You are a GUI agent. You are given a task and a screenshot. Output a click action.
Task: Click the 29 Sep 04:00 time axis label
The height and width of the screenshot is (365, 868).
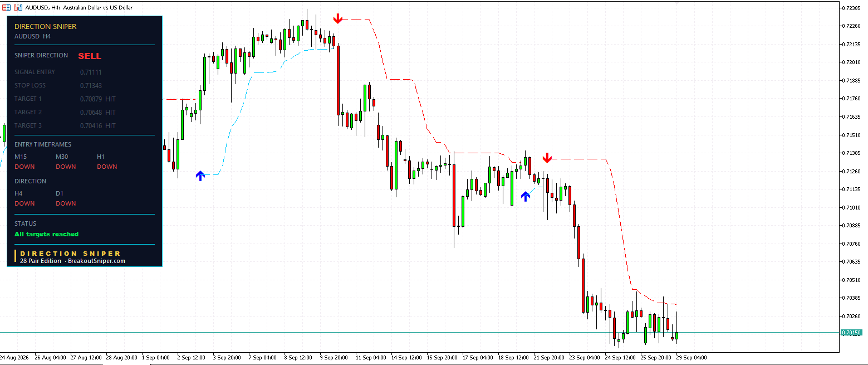pos(692,357)
